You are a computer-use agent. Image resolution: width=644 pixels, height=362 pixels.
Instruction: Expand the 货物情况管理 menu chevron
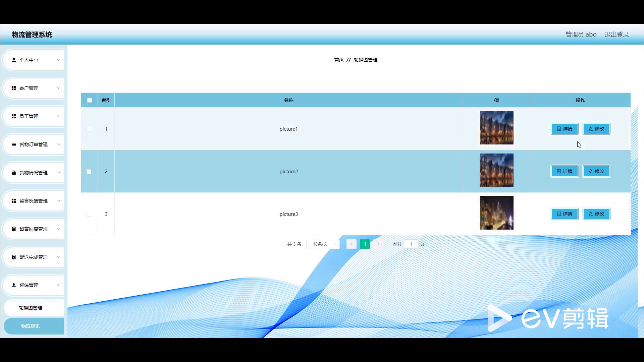click(x=59, y=173)
